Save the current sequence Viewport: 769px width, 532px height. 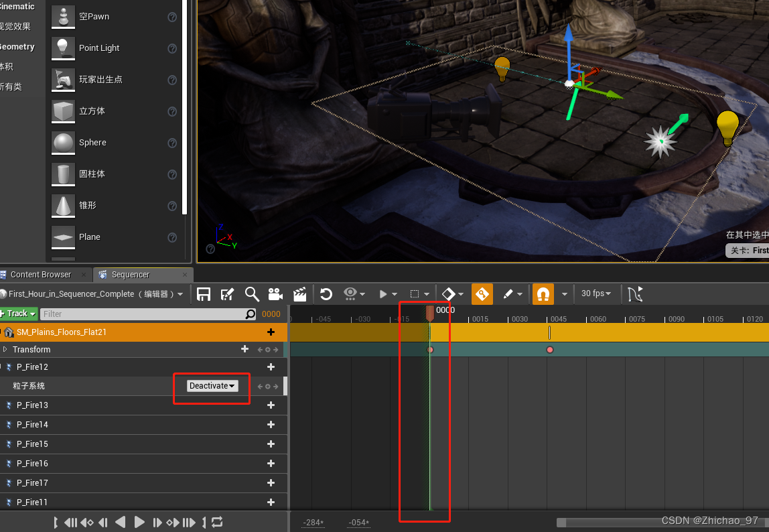203,293
